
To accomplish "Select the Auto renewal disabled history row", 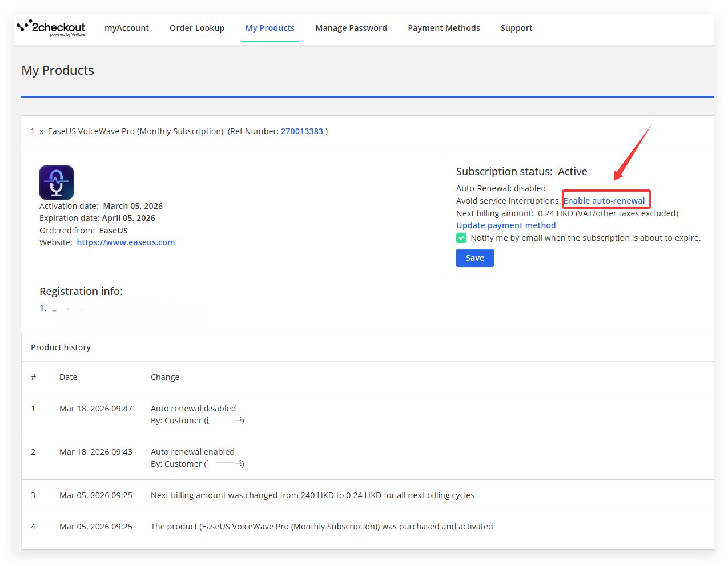I will 193,409.
